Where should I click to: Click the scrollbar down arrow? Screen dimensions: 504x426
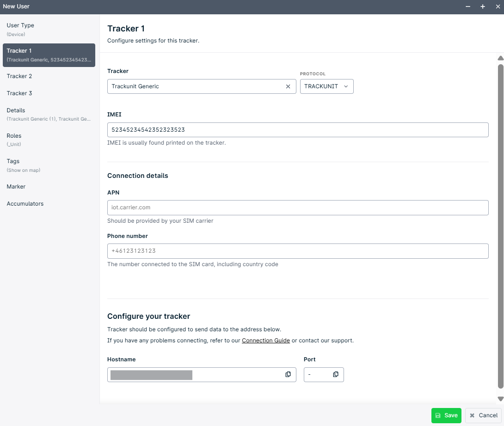(x=500, y=399)
